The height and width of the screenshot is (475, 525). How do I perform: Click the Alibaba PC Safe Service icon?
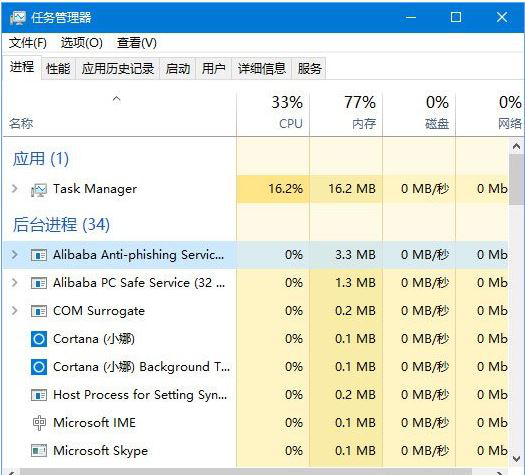pyautogui.click(x=39, y=283)
